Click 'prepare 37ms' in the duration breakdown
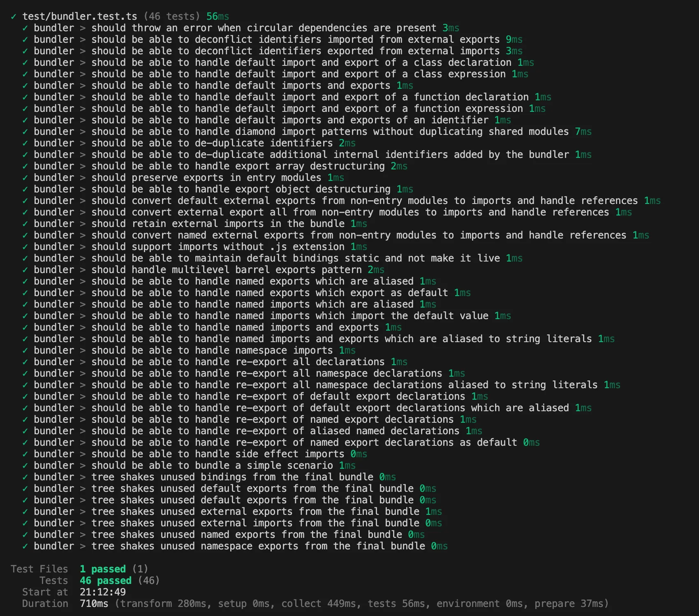 coord(569,604)
